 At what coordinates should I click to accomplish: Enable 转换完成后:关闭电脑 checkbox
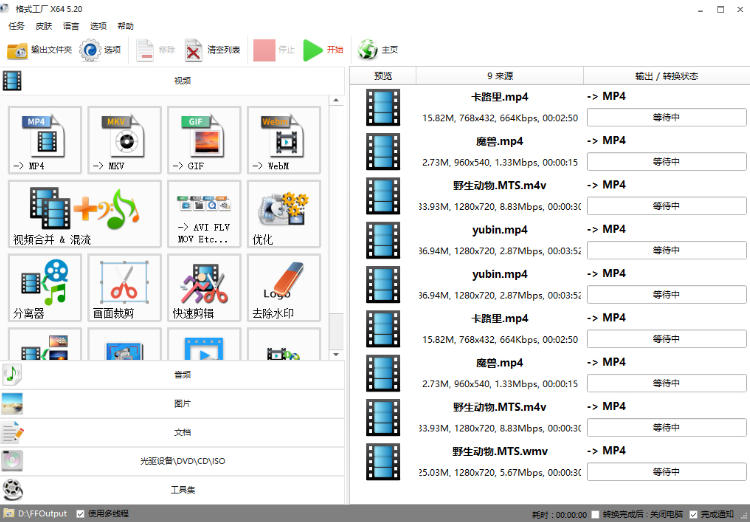click(595, 514)
